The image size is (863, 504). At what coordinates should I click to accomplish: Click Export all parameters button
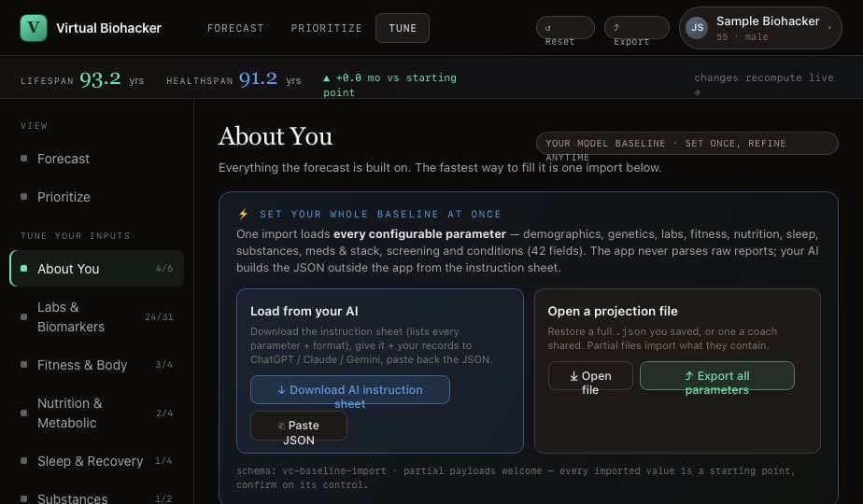coord(717,376)
